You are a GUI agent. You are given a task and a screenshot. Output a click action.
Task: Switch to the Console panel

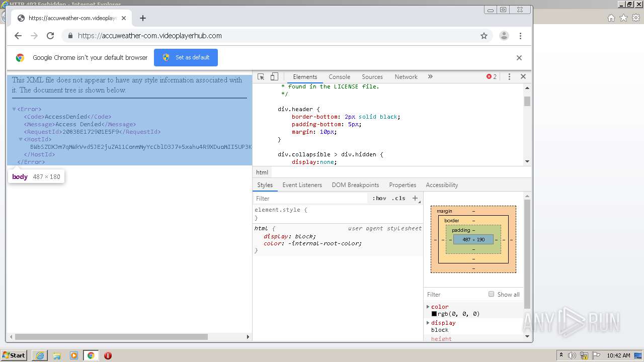coord(340,77)
